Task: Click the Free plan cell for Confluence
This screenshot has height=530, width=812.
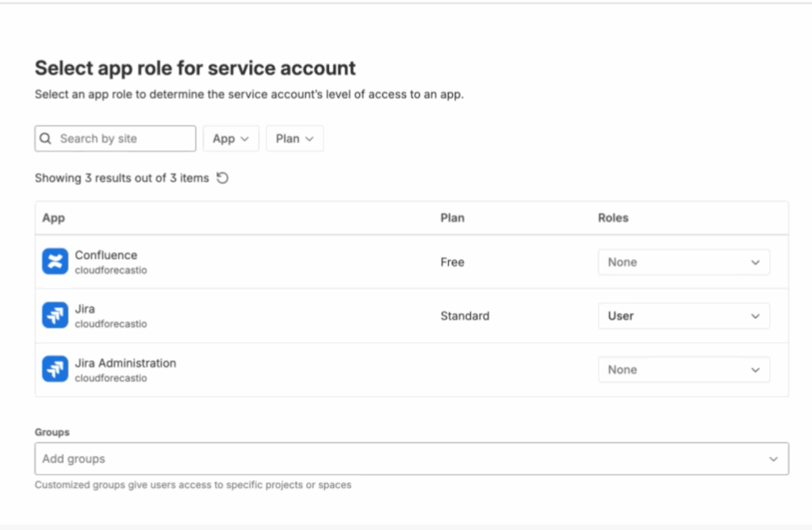Action: click(x=452, y=262)
